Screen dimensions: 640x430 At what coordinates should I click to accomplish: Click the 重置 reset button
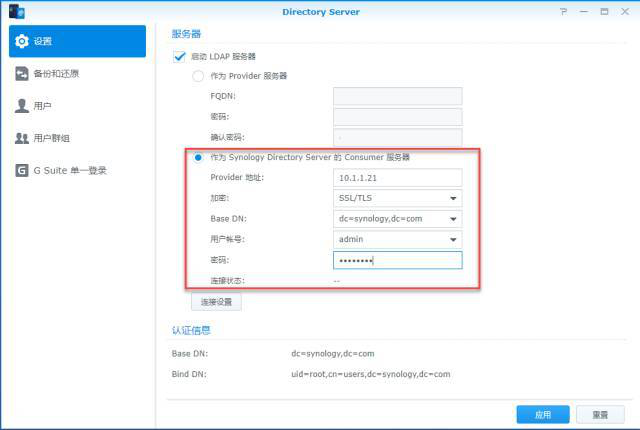600,415
